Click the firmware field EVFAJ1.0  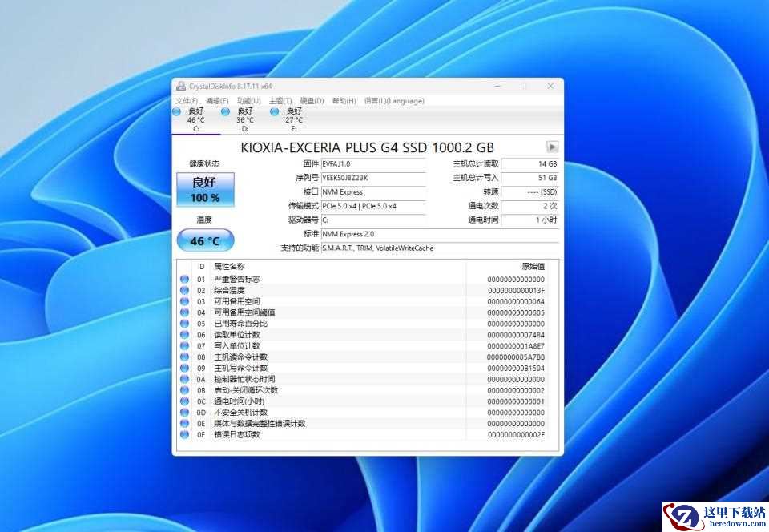click(x=373, y=164)
